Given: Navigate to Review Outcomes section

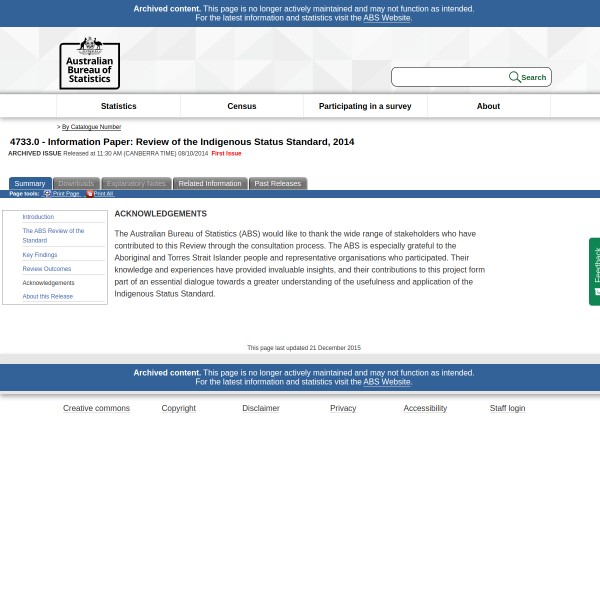Looking at the screenshot, I should [47, 269].
